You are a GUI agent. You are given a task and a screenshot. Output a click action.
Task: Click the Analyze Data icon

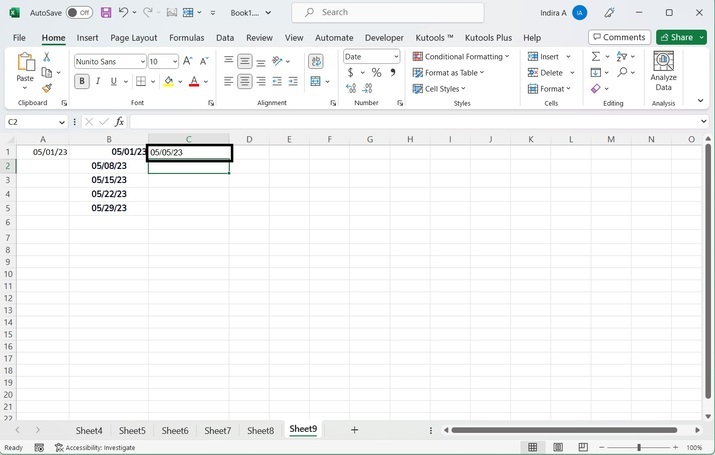(x=663, y=72)
